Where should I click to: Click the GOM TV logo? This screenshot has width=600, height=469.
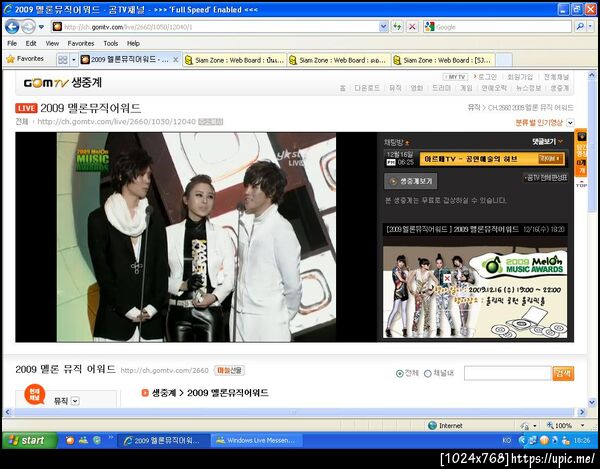[46, 83]
